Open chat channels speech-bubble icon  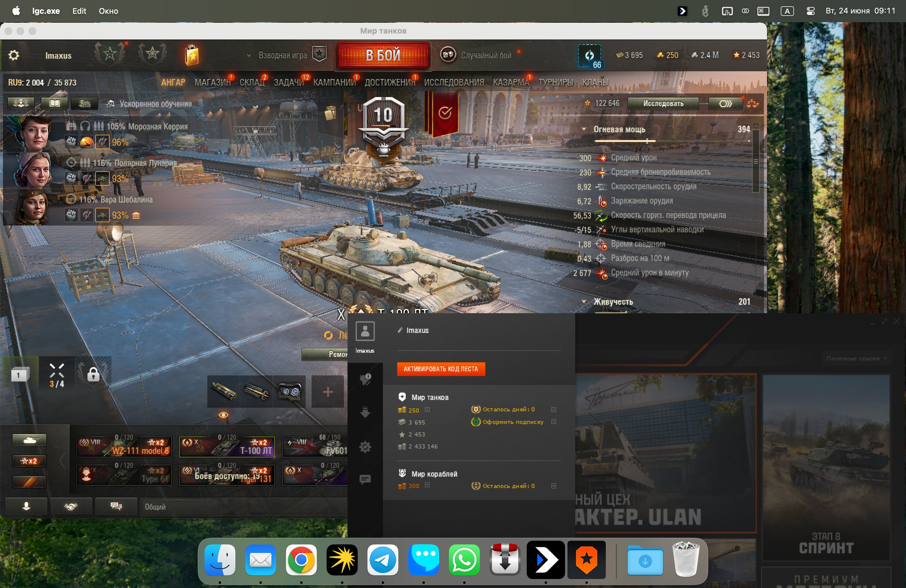click(x=116, y=506)
